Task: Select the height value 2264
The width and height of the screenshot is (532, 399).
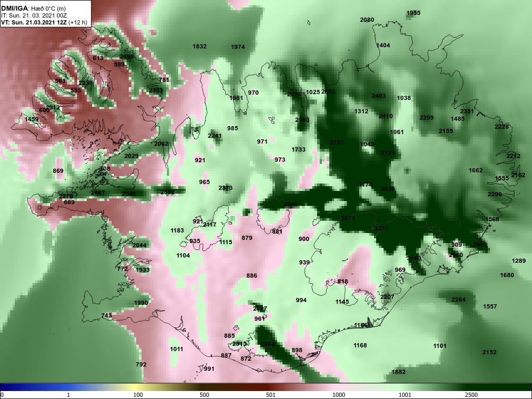Action: click(459, 299)
